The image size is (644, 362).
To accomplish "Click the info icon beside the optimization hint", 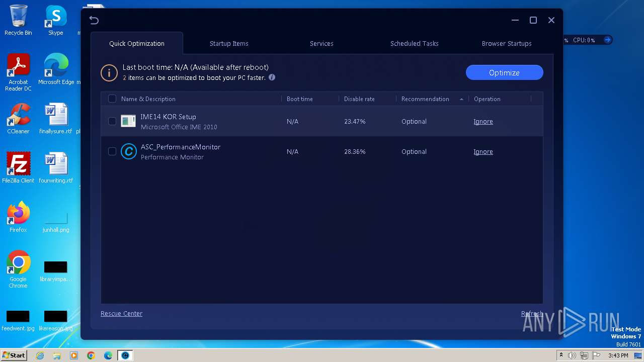I will click(272, 77).
